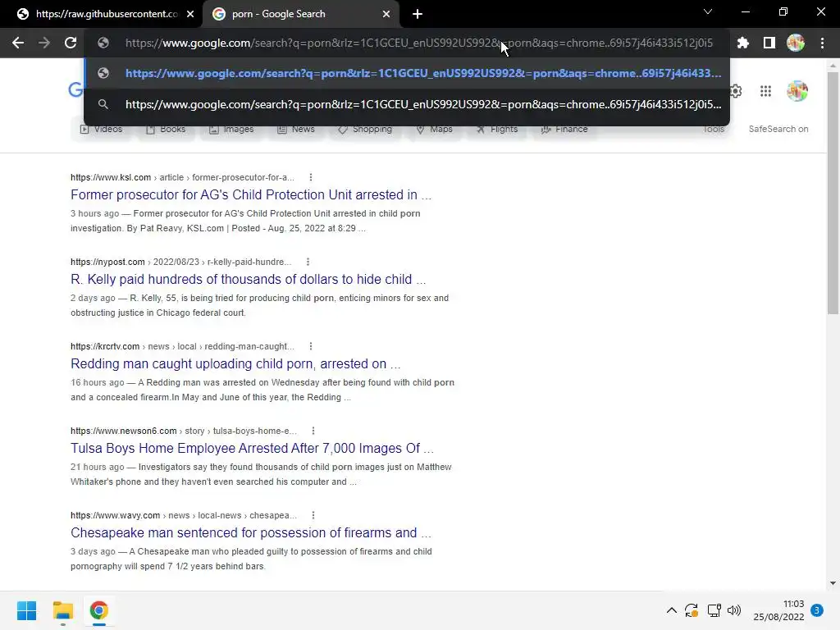840x630 pixels.
Task: Click the https://nypost.com breadcrumb text
Action: click(107, 262)
